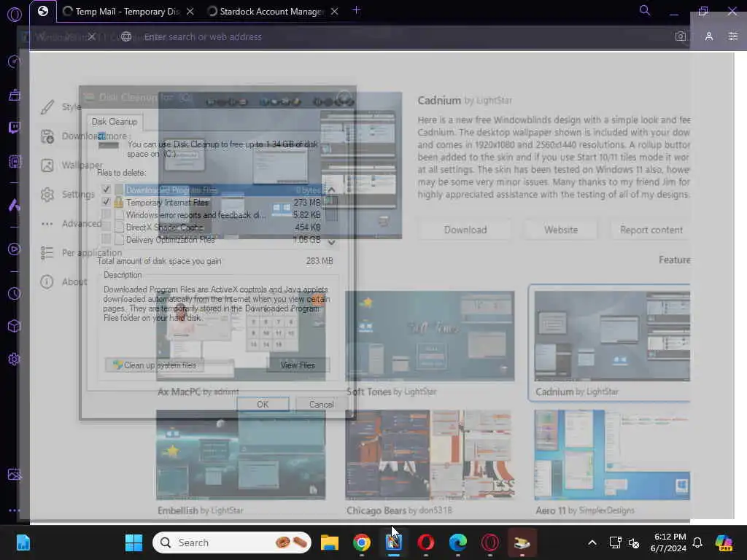Open the Opera account profile icon
Viewport: 747px width, 560px height.
(709, 36)
